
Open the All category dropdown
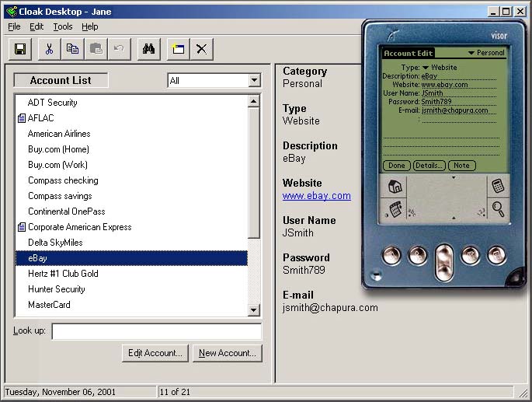(254, 81)
